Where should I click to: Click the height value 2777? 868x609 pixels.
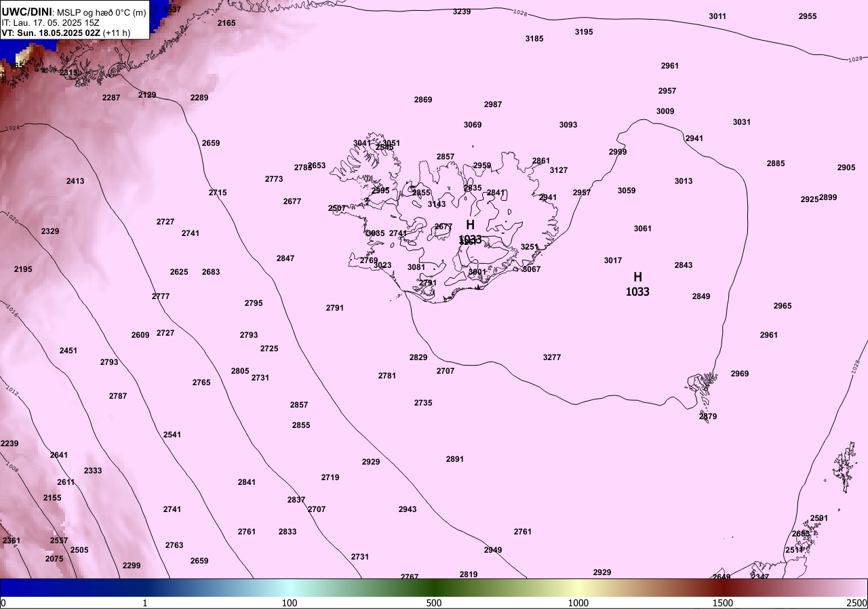coord(161,296)
